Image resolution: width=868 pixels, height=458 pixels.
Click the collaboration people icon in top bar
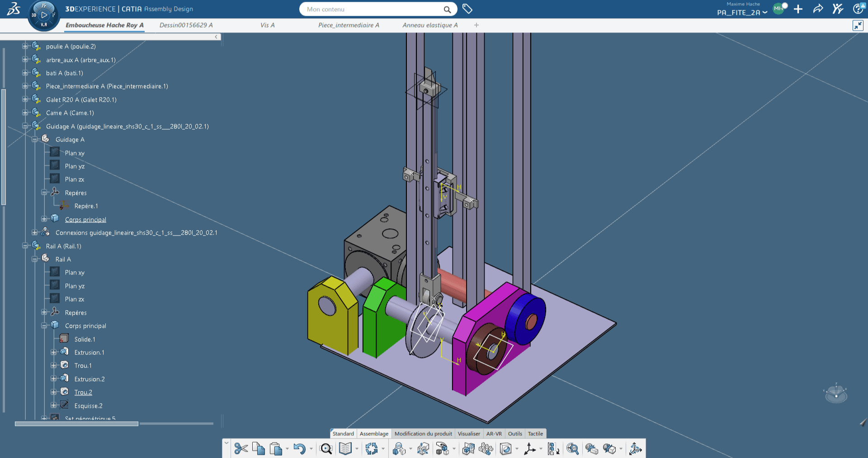tap(838, 9)
